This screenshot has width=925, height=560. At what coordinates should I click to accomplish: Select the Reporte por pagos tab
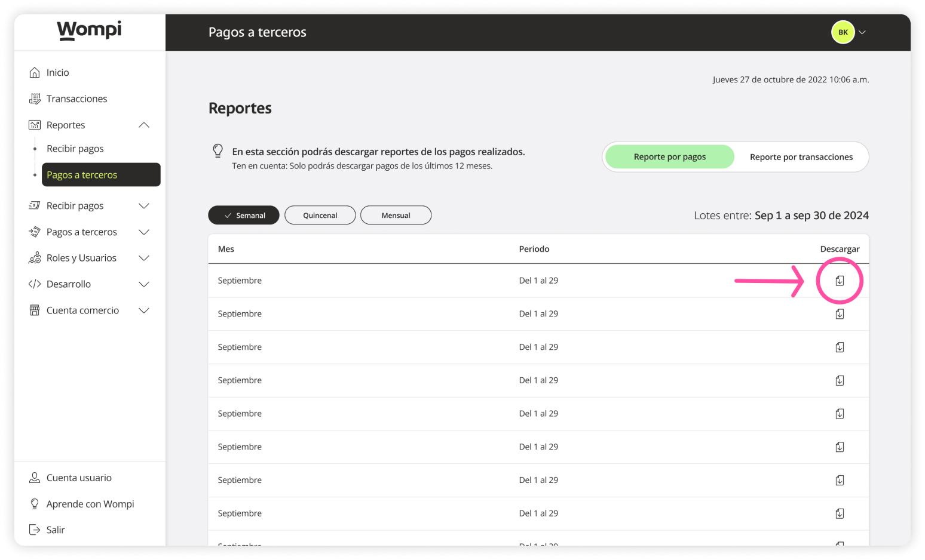[x=669, y=157]
